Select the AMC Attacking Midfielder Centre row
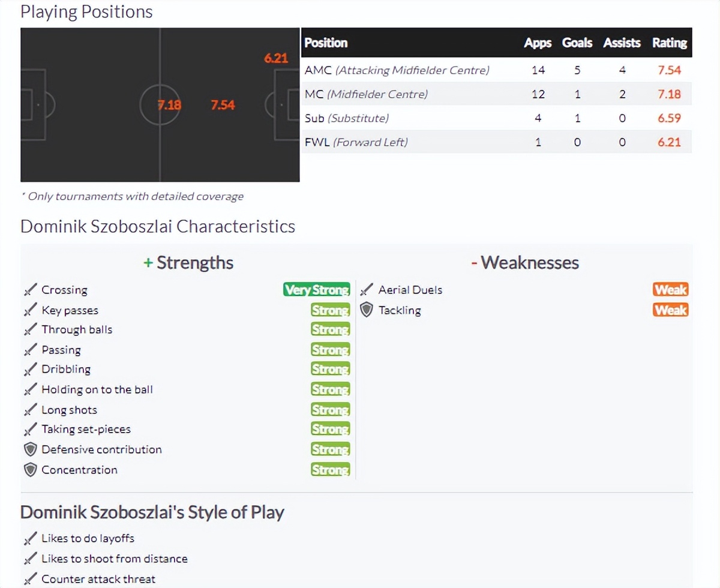The image size is (720, 588). 397,70
